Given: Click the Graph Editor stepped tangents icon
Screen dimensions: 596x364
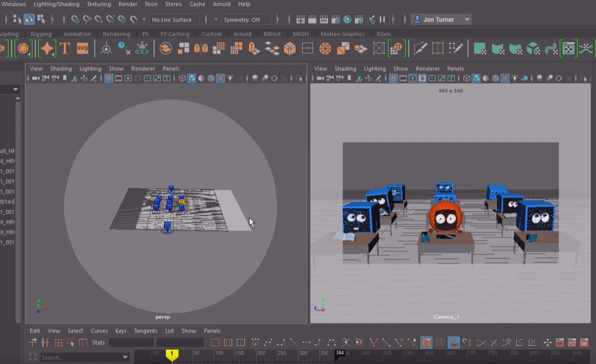Looking at the screenshot, I should 319,342.
